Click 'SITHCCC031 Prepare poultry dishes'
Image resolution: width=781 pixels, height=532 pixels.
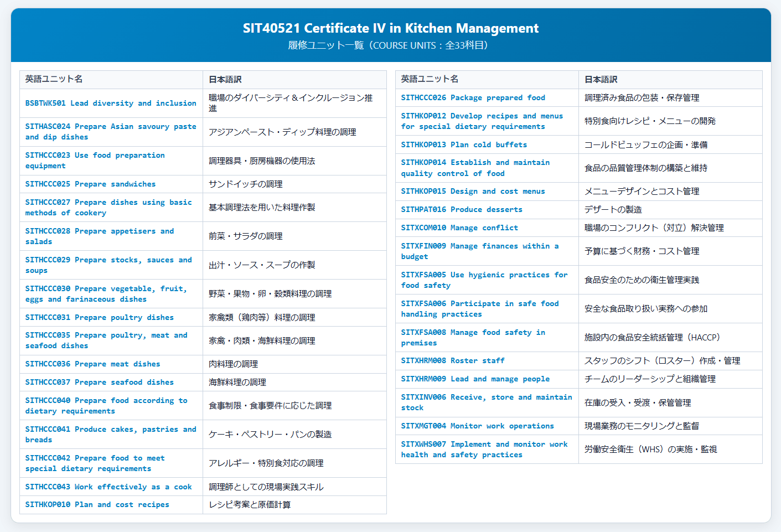[100, 317]
